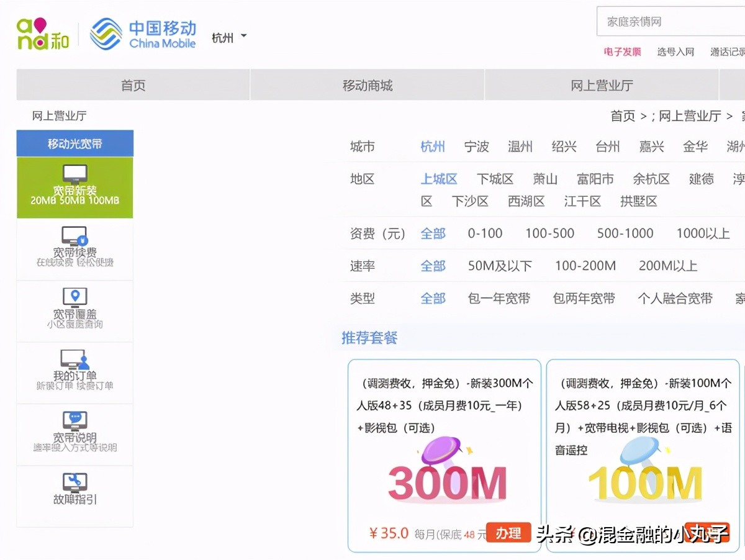Expand the 杭州 city selector dropdown
This screenshot has height=560, width=745.
coord(228,37)
